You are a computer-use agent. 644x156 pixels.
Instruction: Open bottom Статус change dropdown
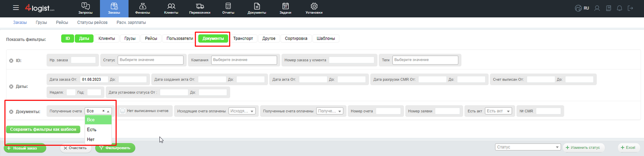[x=528, y=147]
